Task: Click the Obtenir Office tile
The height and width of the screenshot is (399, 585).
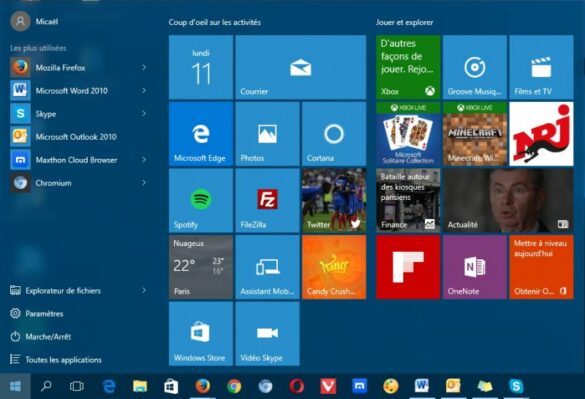Action: (541, 267)
